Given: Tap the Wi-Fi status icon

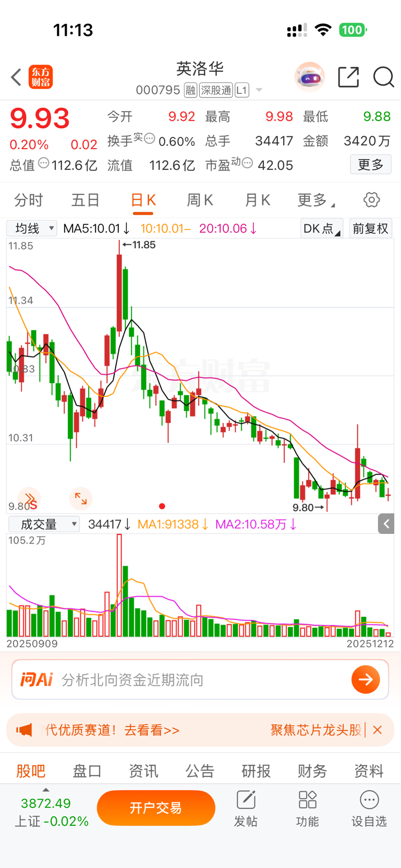Looking at the screenshot, I should [323, 30].
